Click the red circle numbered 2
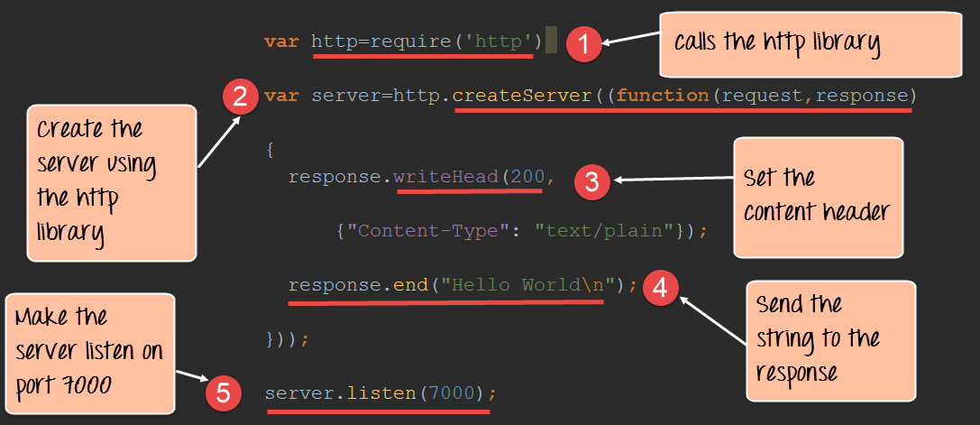Viewport: 980px width, 425px height. (x=240, y=96)
